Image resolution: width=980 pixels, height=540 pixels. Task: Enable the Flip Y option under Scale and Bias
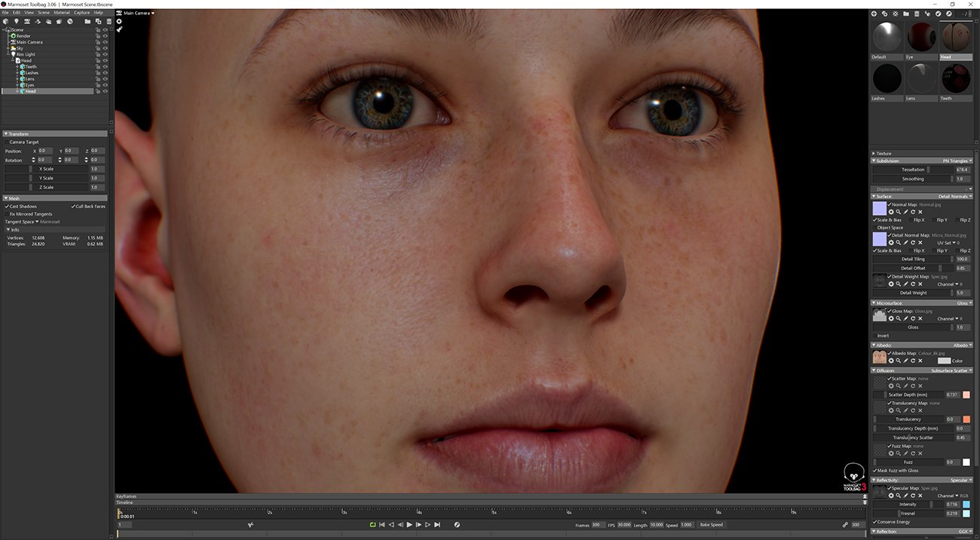933,220
